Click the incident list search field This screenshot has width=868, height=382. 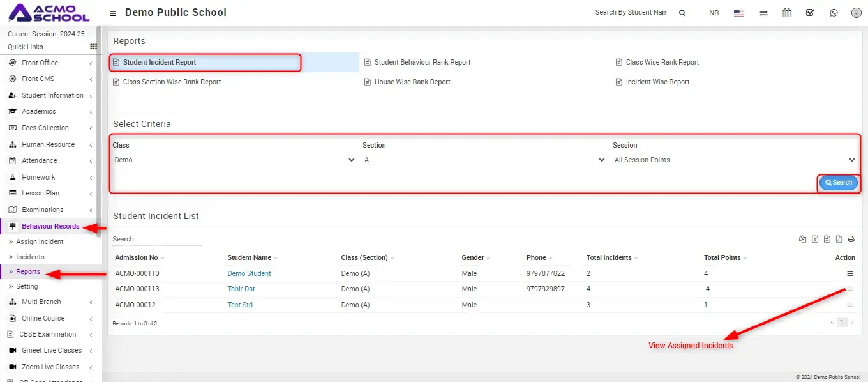[x=156, y=239]
